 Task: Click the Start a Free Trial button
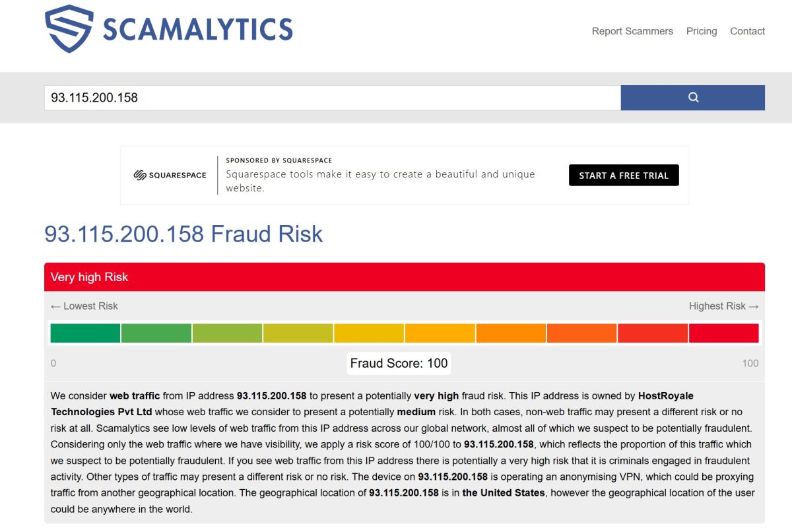coord(623,175)
